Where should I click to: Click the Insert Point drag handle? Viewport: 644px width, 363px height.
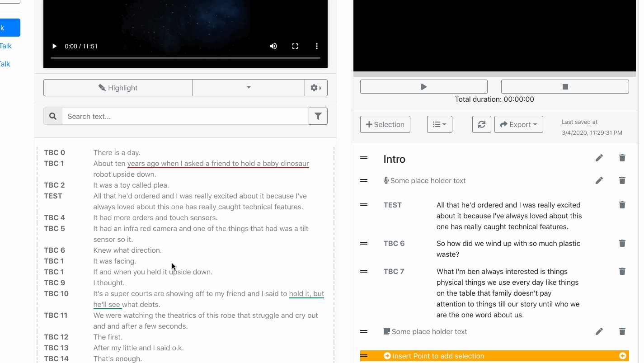[x=364, y=356]
